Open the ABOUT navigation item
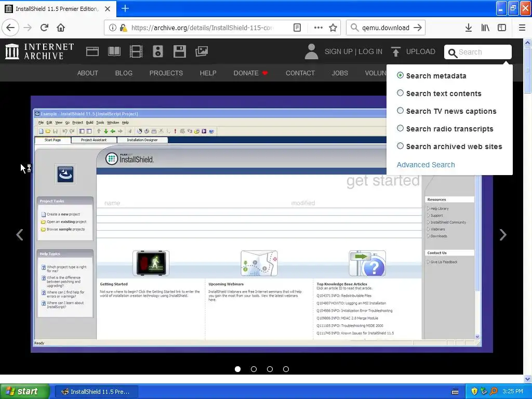Viewport: 532px width, 399px height. click(x=87, y=73)
